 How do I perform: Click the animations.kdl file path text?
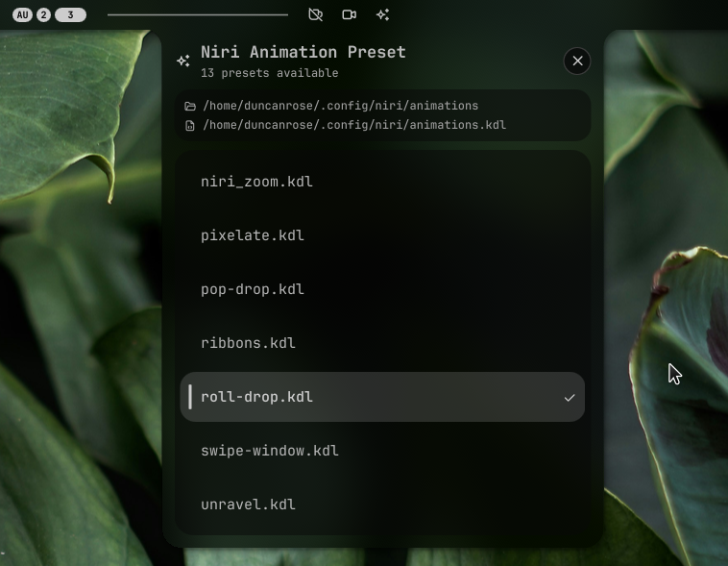tap(354, 125)
